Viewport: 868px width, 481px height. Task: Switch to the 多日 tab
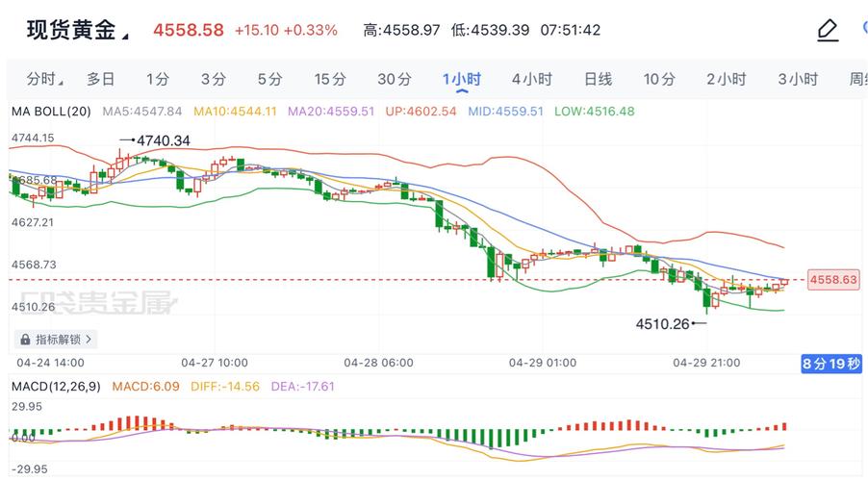tap(100, 80)
